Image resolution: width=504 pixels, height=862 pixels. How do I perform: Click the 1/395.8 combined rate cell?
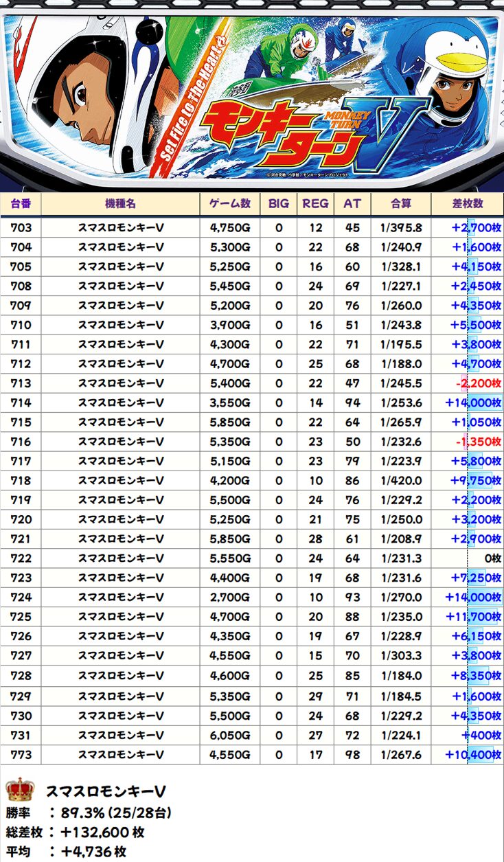pos(400,227)
